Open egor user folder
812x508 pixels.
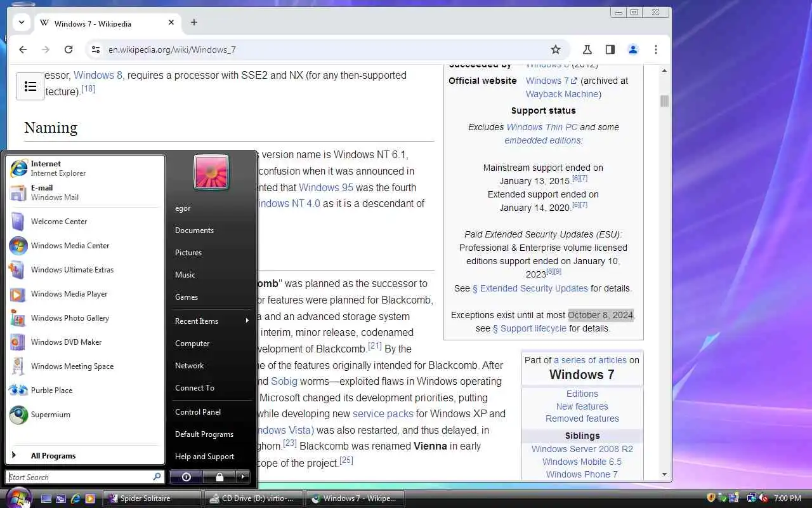(211, 208)
